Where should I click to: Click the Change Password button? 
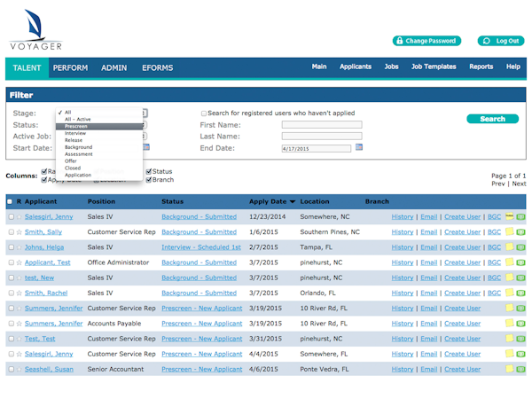(x=427, y=41)
